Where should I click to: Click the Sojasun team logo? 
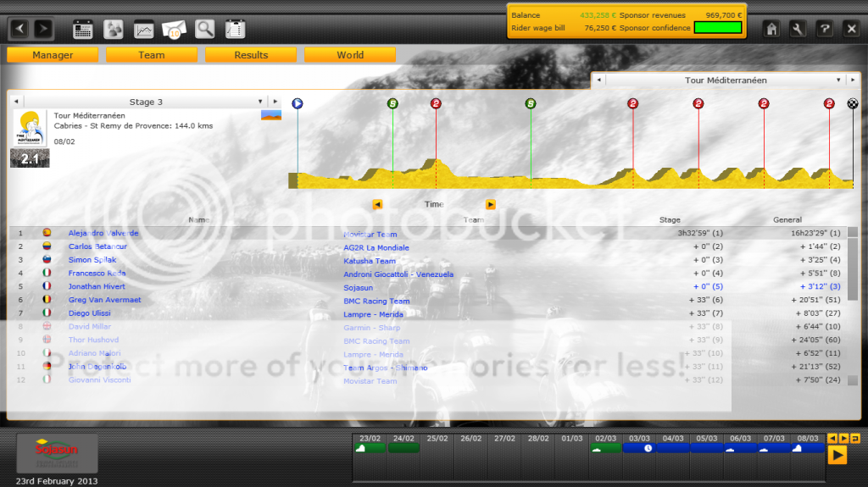[57, 452]
